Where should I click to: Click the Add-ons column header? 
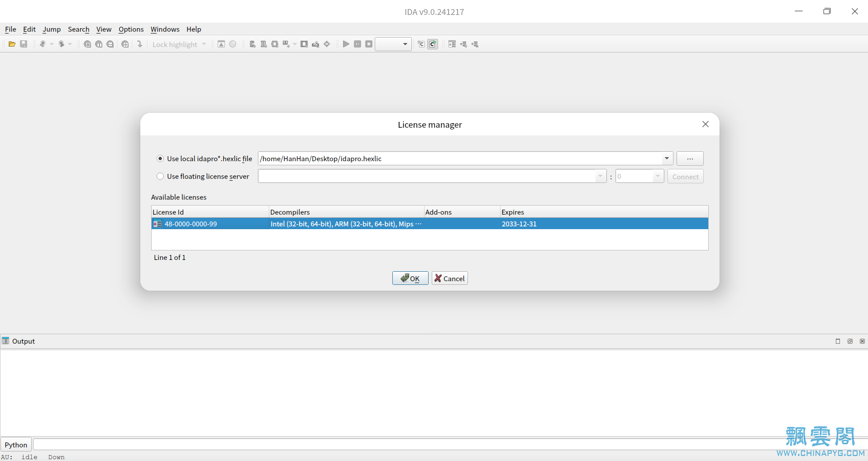pos(462,212)
